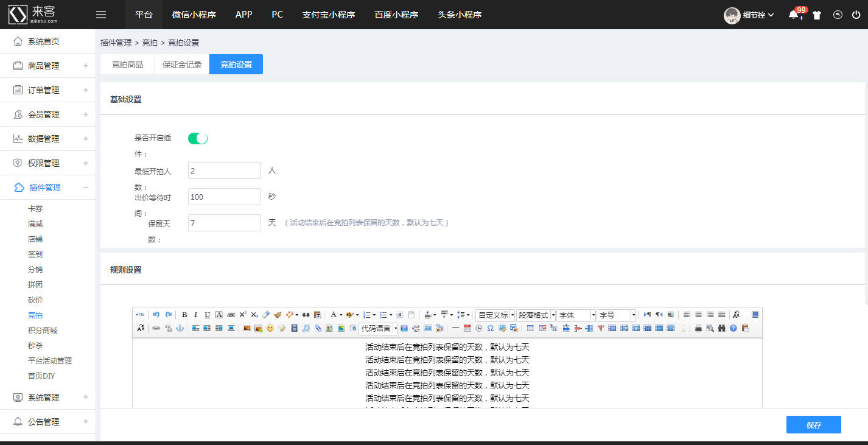Viewport: 868px width, 445px height.
Task: Insert table in editor
Action: click(x=530, y=328)
